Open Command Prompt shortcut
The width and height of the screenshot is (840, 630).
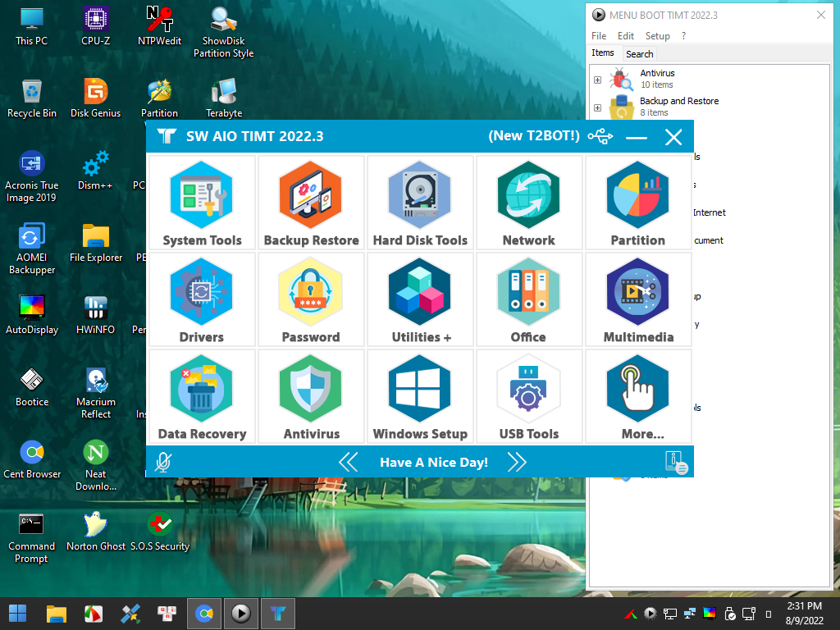click(x=32, y=537)
